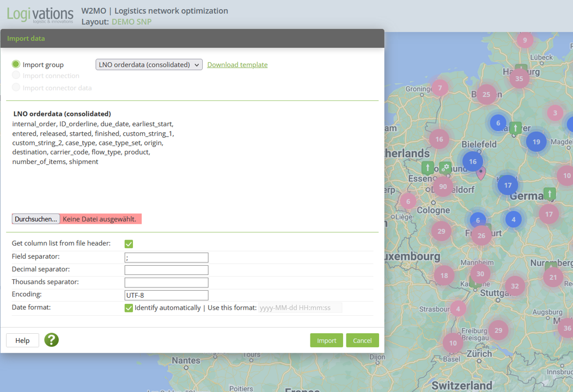
Task: Click the pink cluster marker numbered 90
Action: (443, 186)
